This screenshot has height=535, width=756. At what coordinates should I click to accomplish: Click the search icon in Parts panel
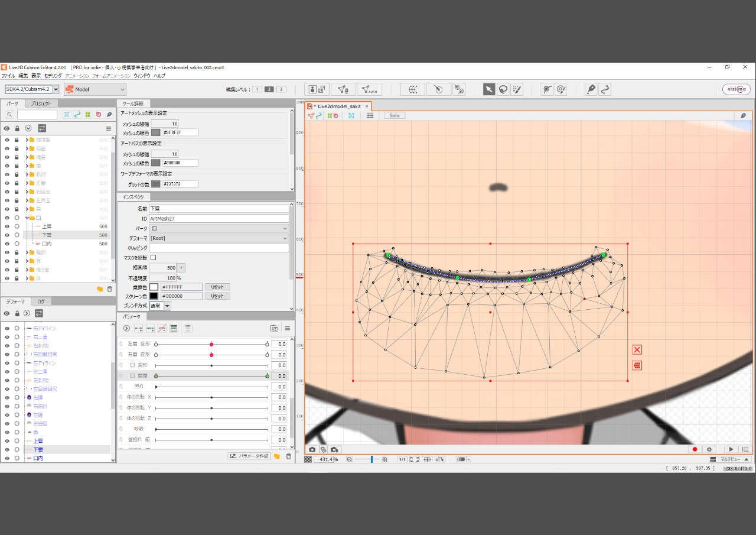9,114
